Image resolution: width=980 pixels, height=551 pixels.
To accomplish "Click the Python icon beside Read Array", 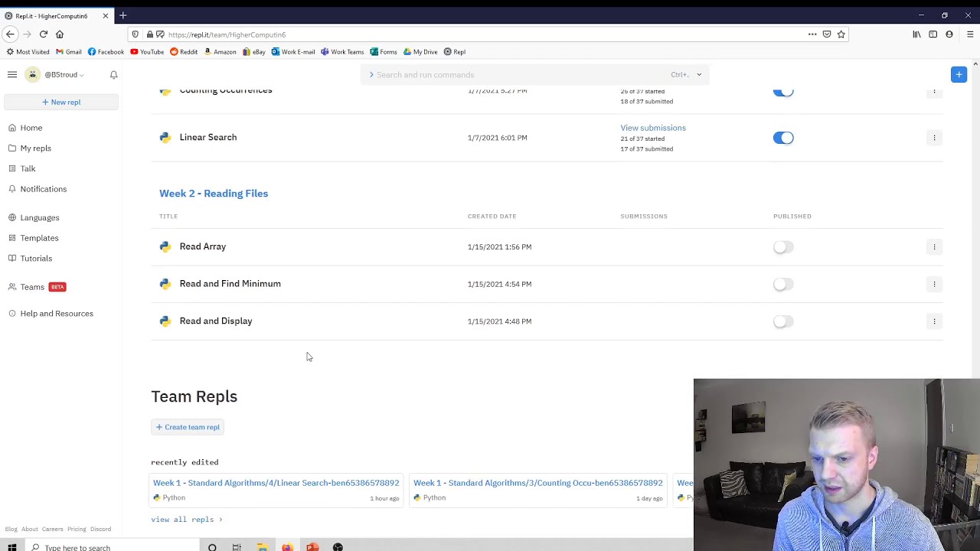I will tap(165, 246).
